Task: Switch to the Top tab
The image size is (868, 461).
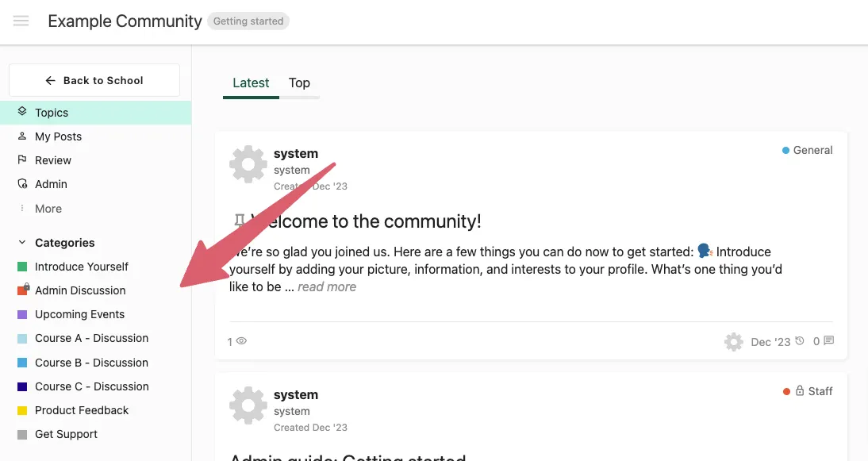Action: [299, 83]
